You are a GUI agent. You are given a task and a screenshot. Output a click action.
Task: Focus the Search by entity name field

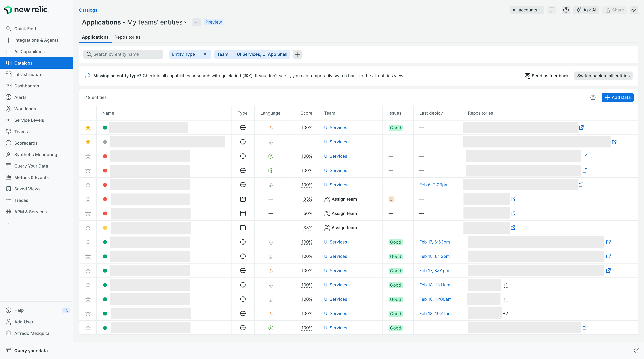tap(123, 55)
